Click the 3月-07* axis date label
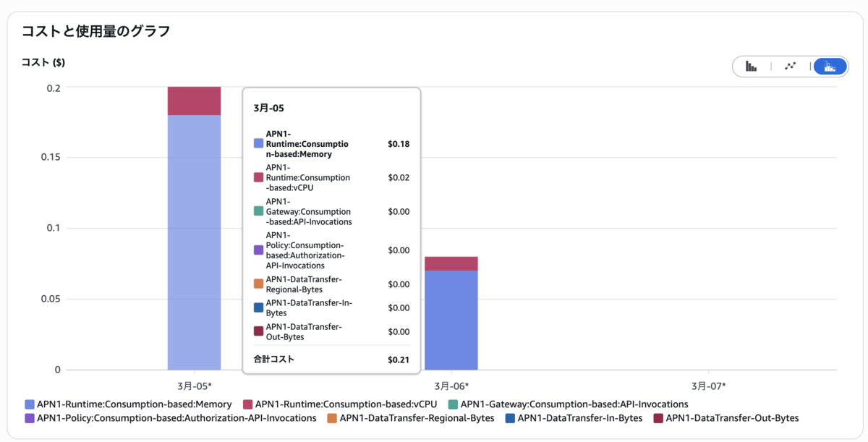 point(708,386)
